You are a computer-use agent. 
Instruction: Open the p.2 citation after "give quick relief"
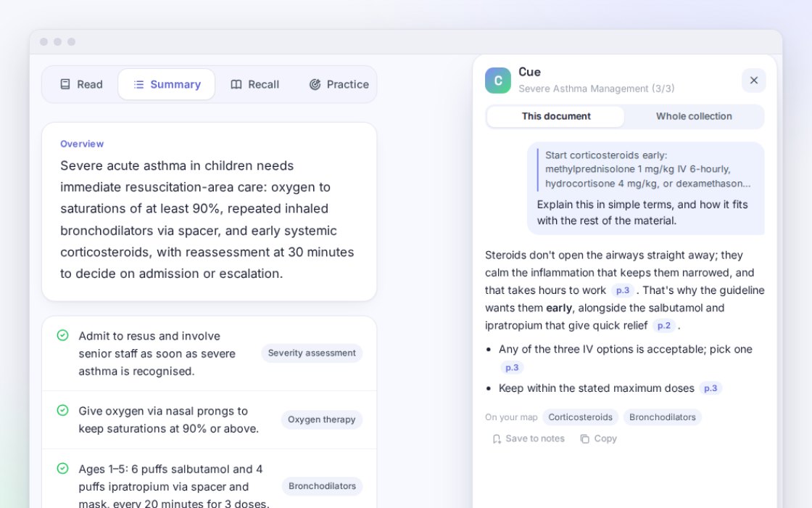pos(664,326)
